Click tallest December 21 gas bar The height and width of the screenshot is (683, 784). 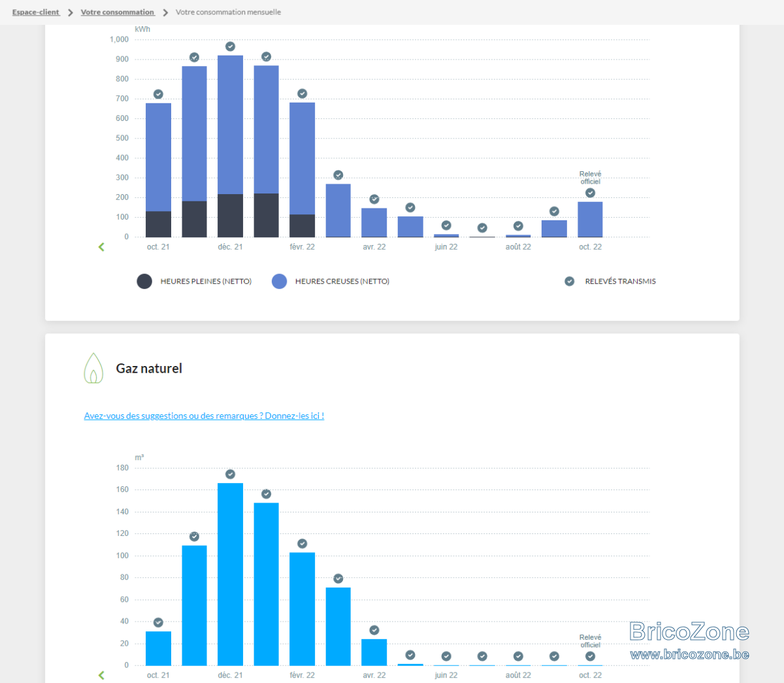pyautogui.click(x=230, y=575)
